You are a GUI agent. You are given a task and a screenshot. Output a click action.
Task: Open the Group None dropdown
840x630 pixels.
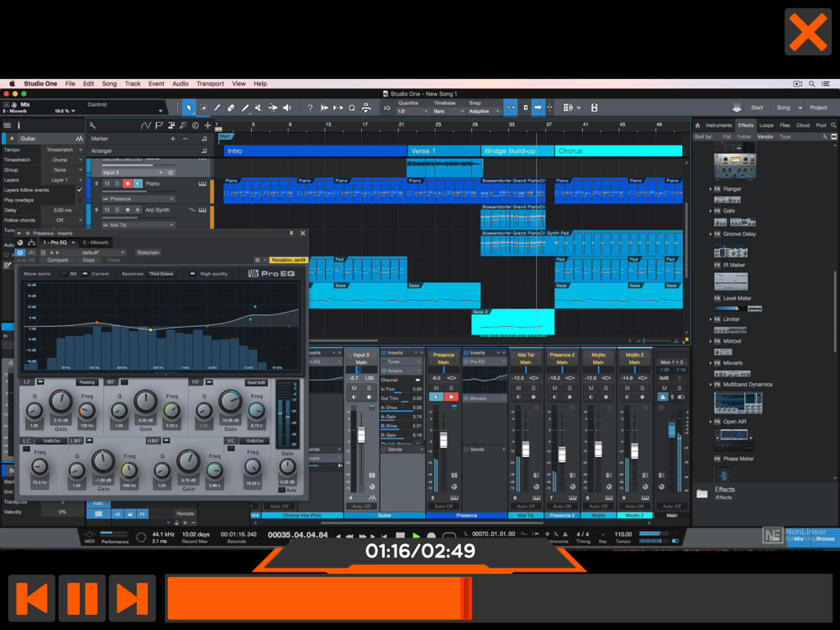pyautogui.click(x=63, y=170)
